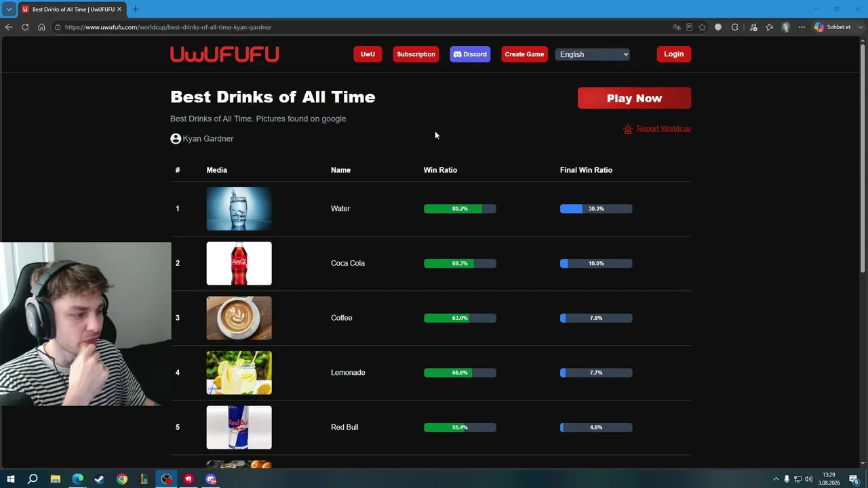Open the Windows Start menu
This screenshot has width=868, height=488.
coord(11,479)
